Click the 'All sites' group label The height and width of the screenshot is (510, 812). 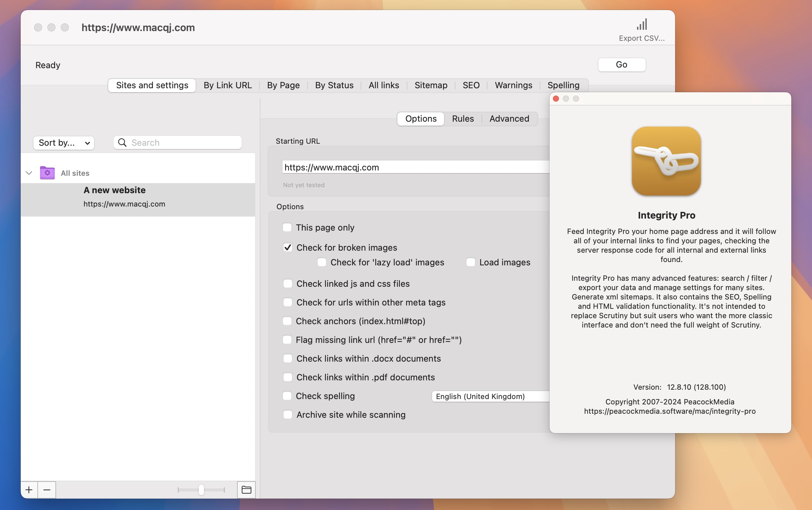coord(75,173)
